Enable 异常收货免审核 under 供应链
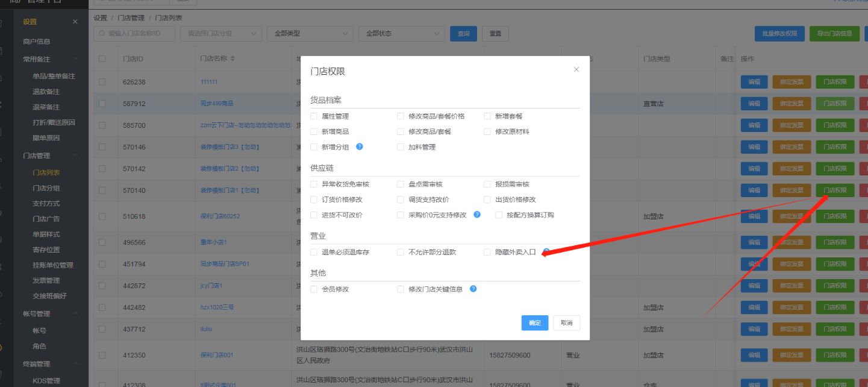Screen dimensions: 868x387 click(x=313, y=184)
